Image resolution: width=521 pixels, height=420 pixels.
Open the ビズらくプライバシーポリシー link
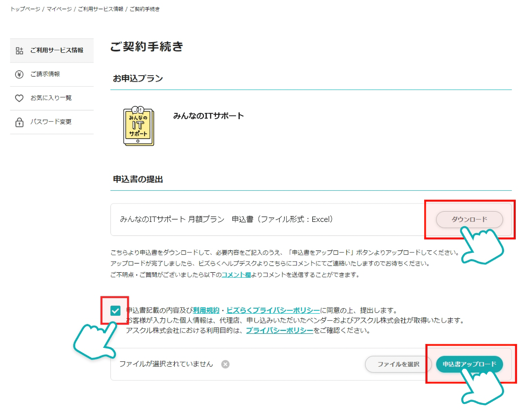point(273,310)
